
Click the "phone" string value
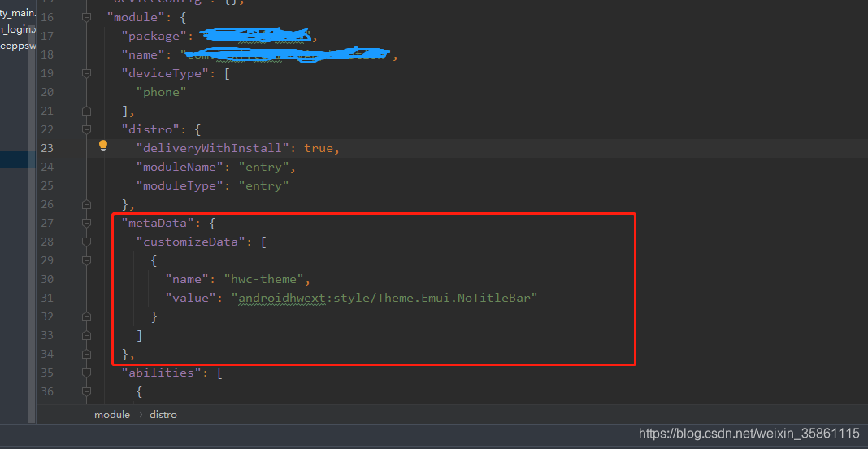click(162, 92)
